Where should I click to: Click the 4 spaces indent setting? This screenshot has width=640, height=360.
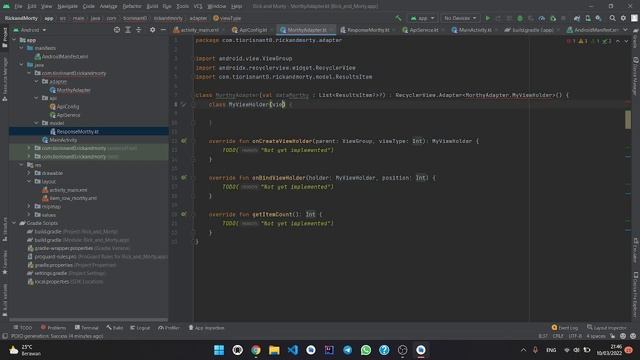tap(596, 336)
